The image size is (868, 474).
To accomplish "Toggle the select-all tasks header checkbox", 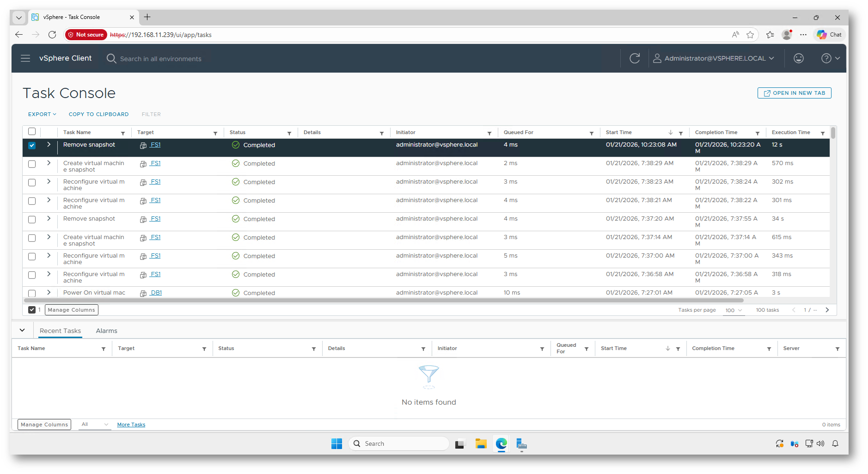I will pyautogui.click(x=32, y=132).
